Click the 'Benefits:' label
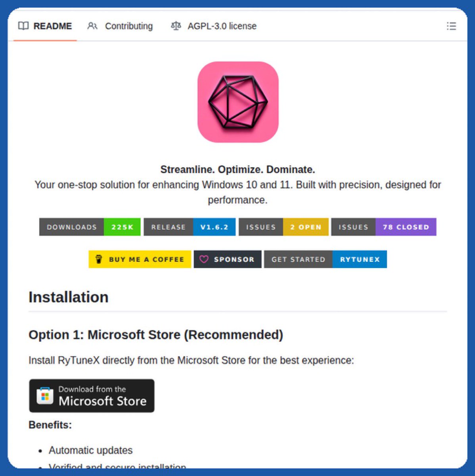Image resolution: width=475 pixels, height=476 pixels. [x=50, y=425]
